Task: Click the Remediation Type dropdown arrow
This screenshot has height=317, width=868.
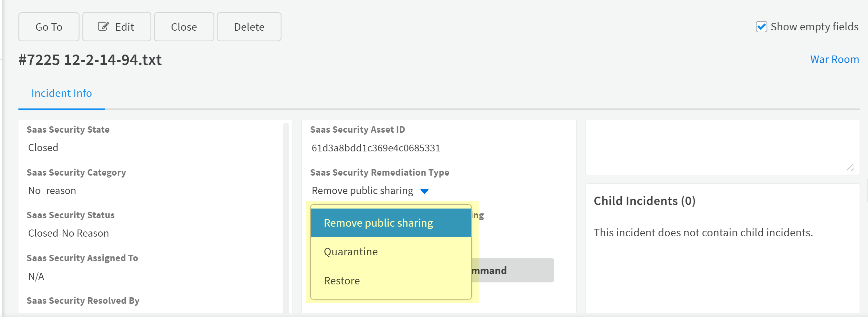Action: pos(424,191)
